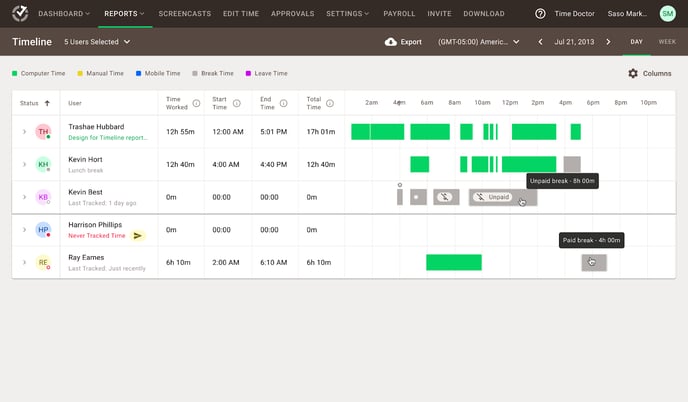Click the Unpaid break block for Kevin Best
Viewport: 688px width, 402px height.
[x=503, y=197]
